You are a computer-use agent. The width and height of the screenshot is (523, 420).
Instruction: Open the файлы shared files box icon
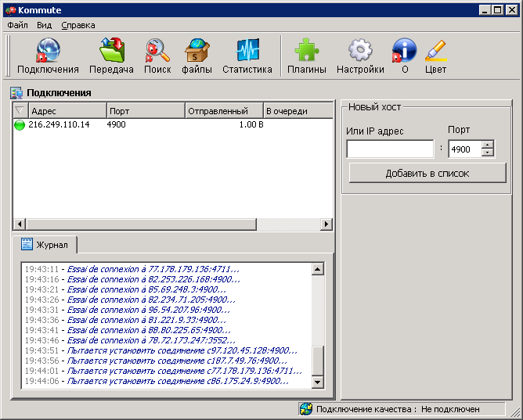click(197, 50)
